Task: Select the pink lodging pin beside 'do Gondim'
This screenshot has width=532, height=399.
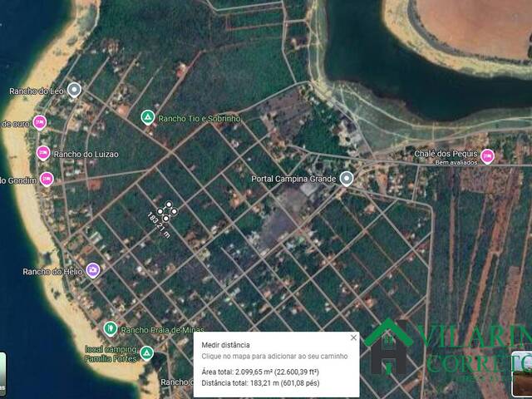Action: (47, 180)
